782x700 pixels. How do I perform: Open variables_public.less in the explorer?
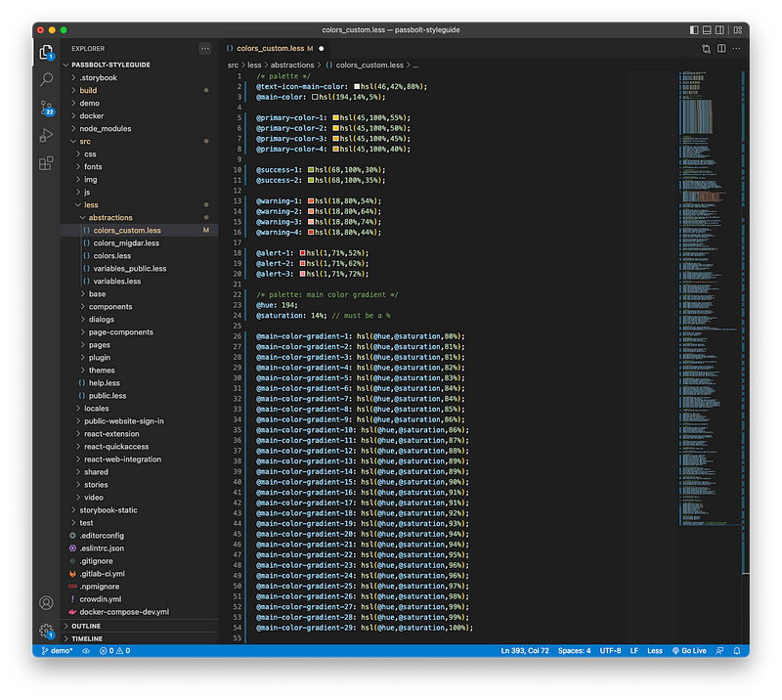130,269
